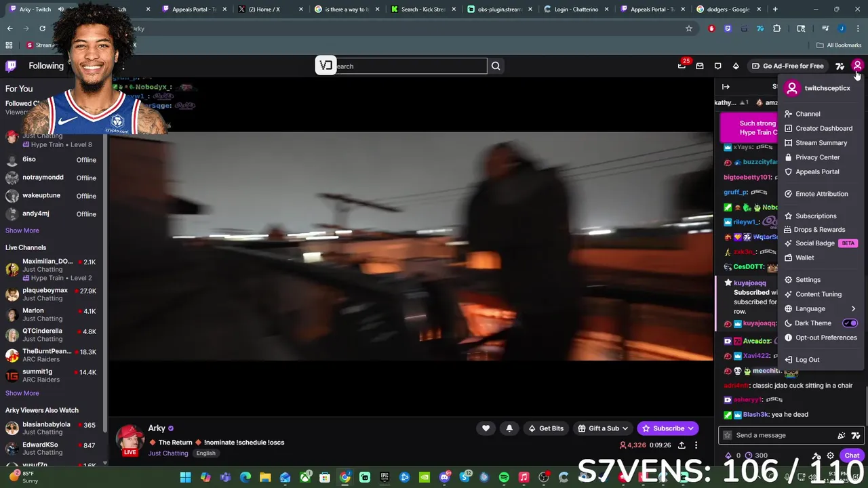This screenshot has width=868, height=488.
Task: Open the Twitch search magnifier button
Action: pyautogui.click(x=496, y=66)
